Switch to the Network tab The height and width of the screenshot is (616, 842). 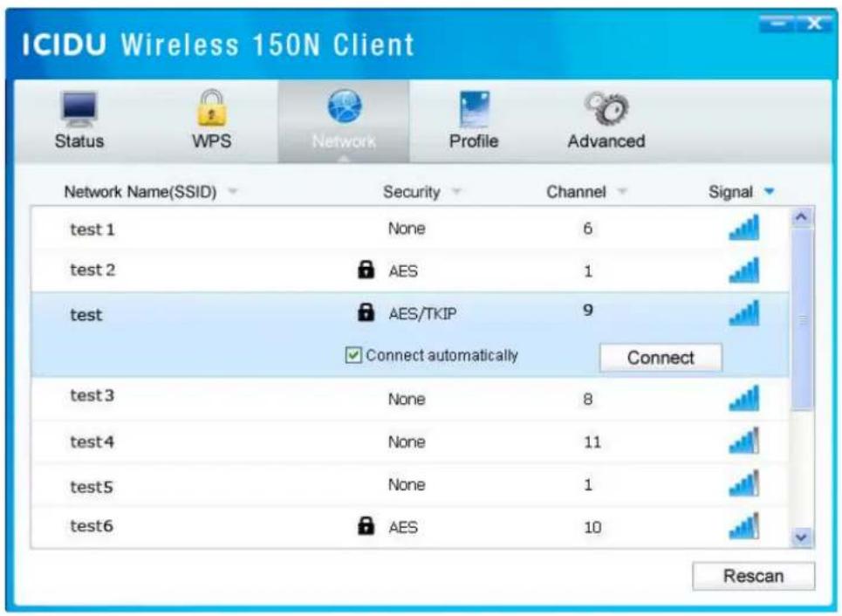tap(344, 121)
